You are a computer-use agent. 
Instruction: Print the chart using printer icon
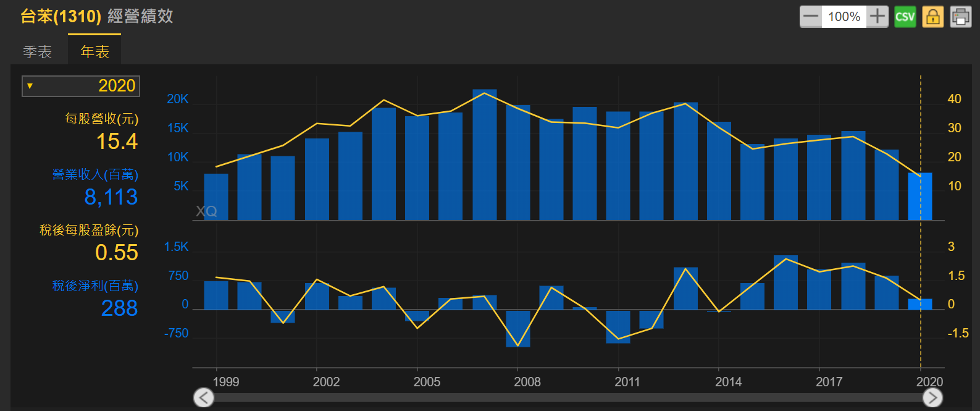coord(960,17)
